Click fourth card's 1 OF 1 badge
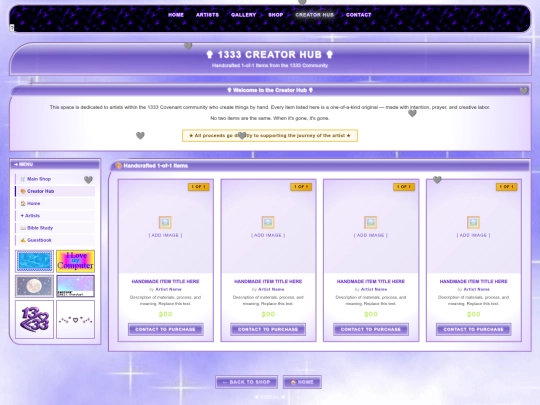 507,187
